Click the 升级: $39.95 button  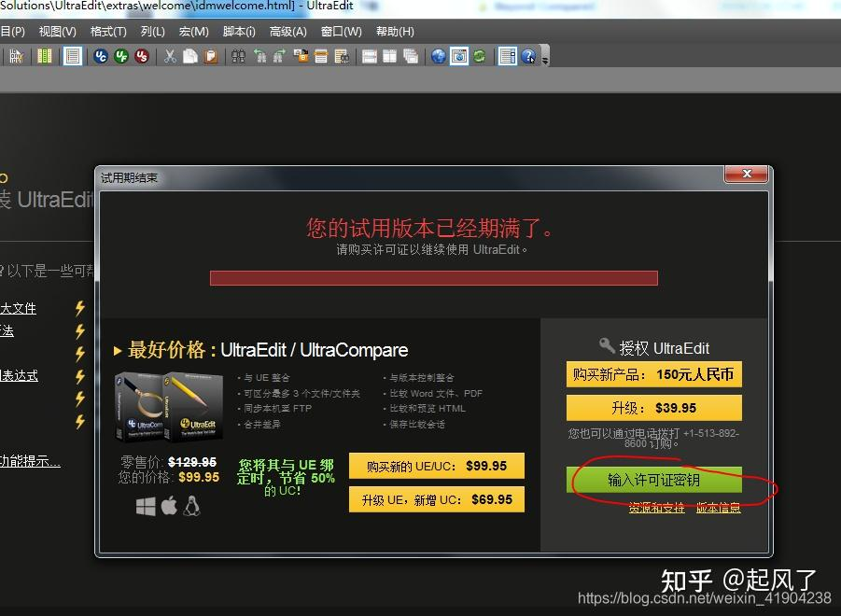[653, 408]
